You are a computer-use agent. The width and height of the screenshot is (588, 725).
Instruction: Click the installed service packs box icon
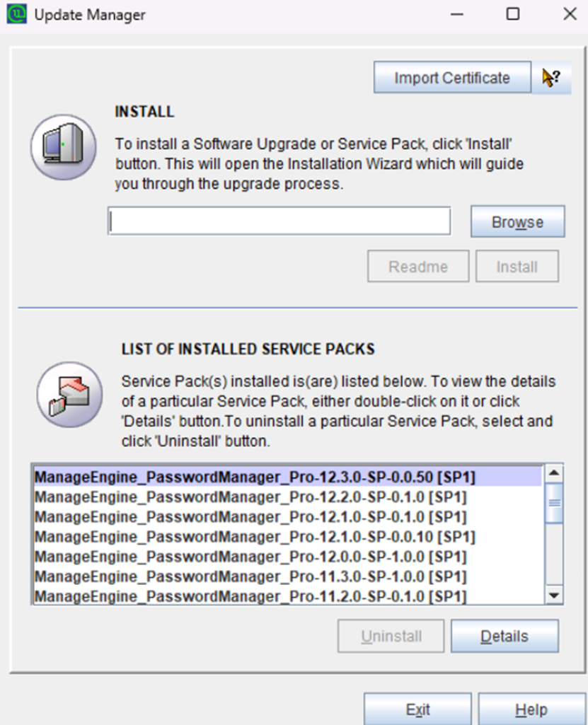coord(70,395)
